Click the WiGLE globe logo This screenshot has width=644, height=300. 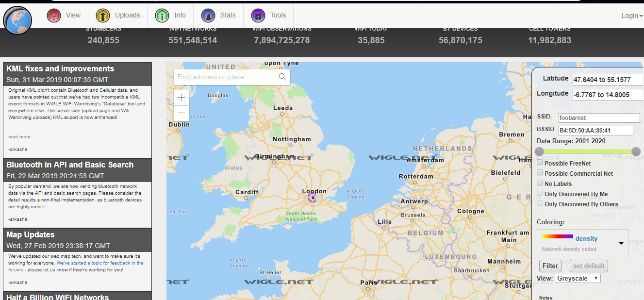pos(17,21)
